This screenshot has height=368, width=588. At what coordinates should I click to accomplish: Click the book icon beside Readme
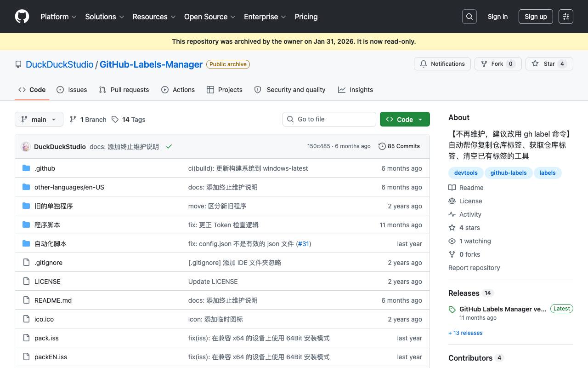pos(452,188)
